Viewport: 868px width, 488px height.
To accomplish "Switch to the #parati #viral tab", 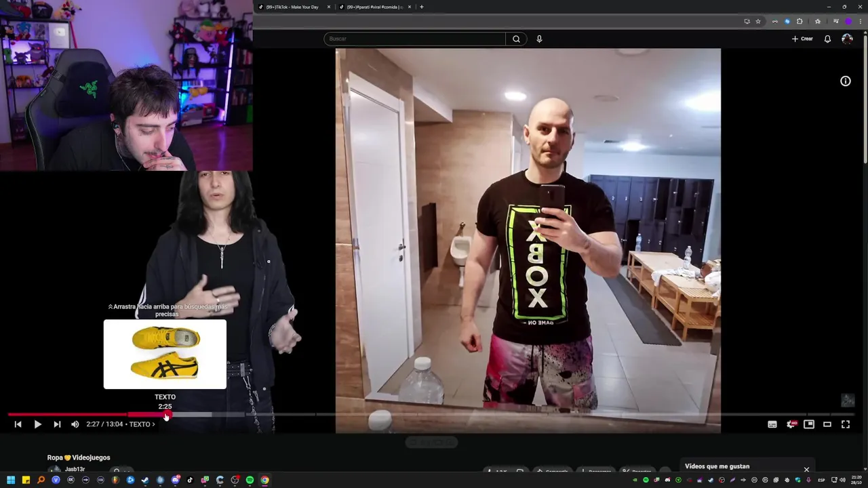I will coord(375,7).
